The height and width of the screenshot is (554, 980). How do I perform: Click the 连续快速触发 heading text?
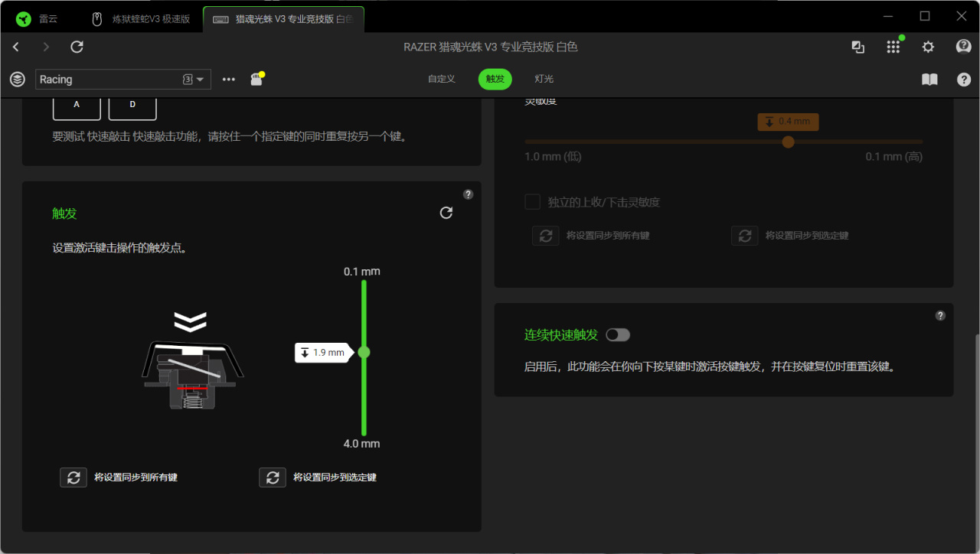click(561, 335)
